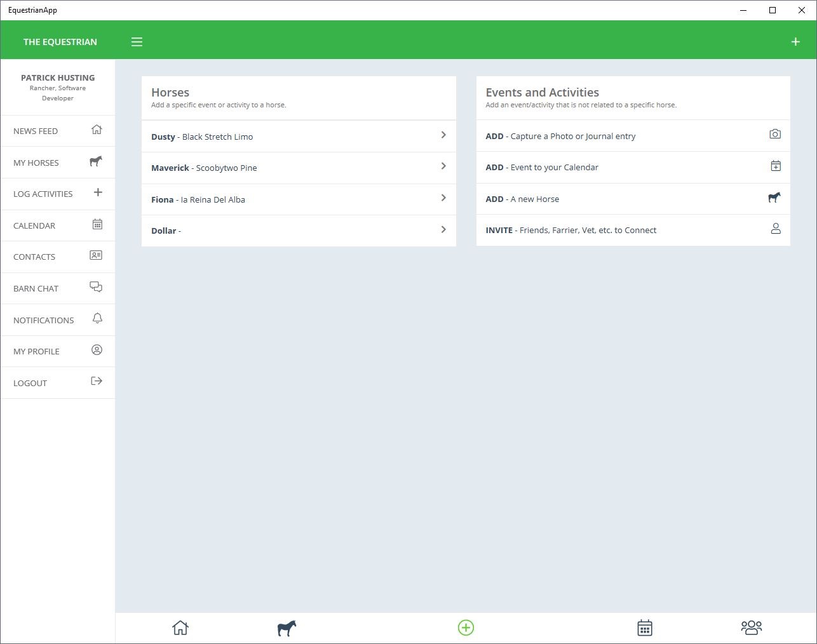Click the house icon next to News Feed
817x644 pixels.
97,130
